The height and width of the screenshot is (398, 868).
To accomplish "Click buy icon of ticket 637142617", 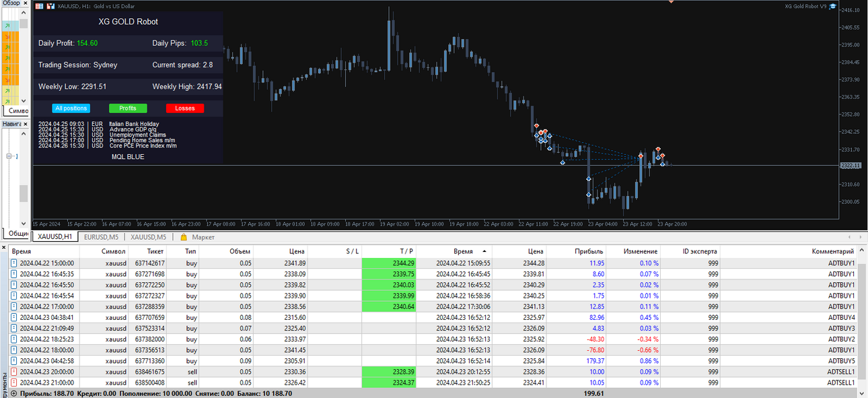I will 14,263.
